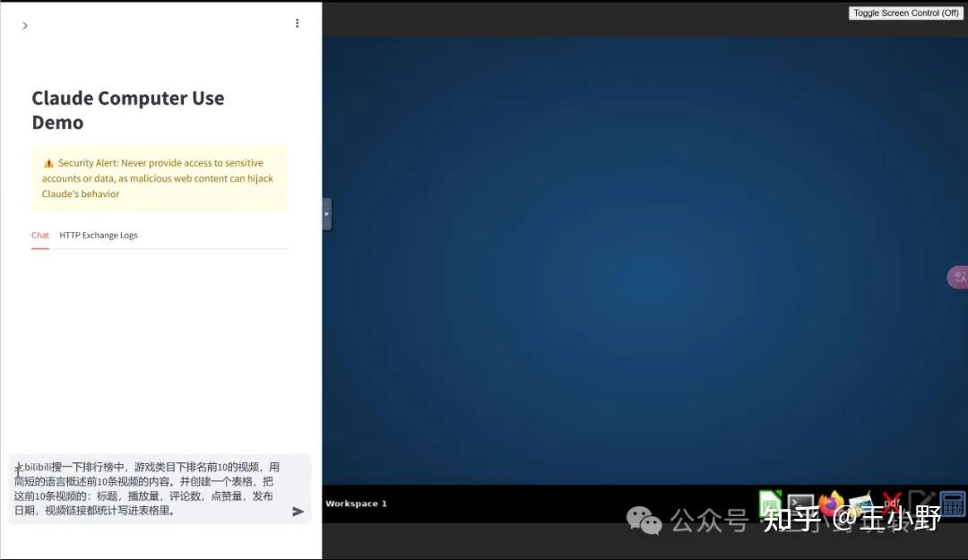Click the pink translate icon at right edge

pos(958,277)
